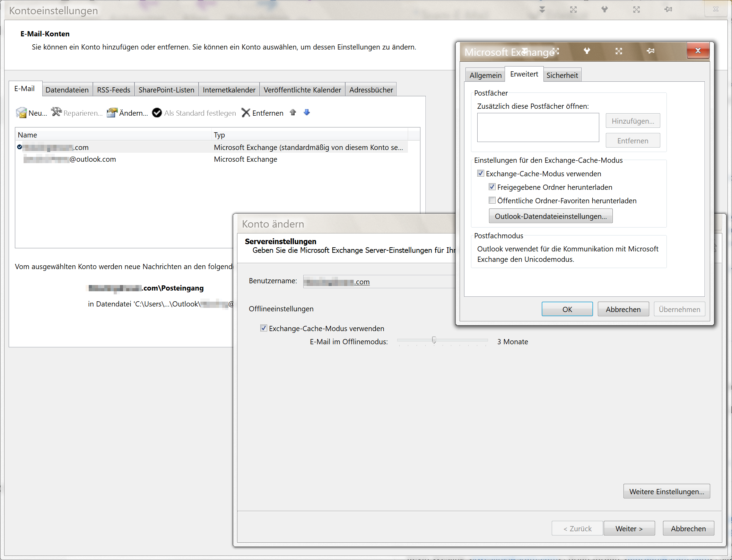Move account down with the blue arrow

pos(307,112)
